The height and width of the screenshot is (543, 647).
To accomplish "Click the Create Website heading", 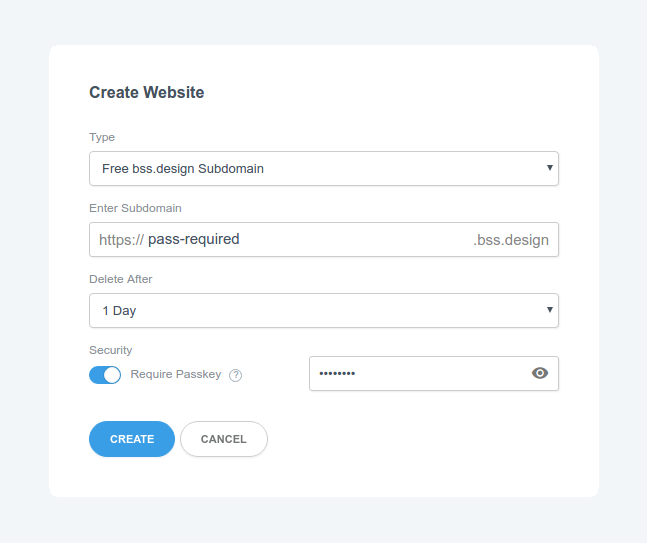I will tap(146, 92).
